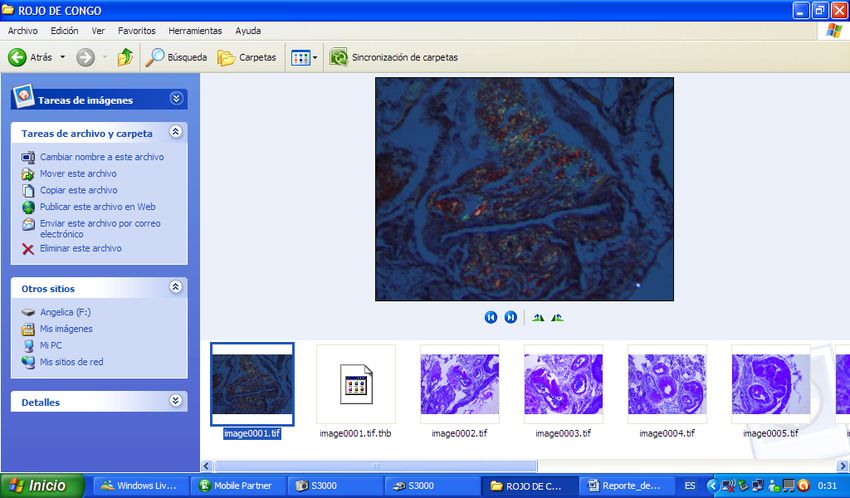Show the next image in filmstrip
The image size is (850, 498).
click(x=511, y=317)
